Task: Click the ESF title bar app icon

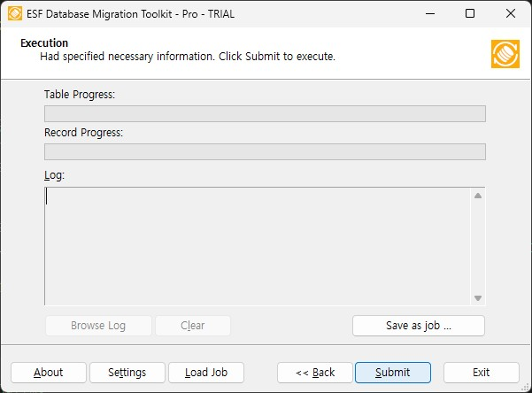Action: [x=15, y=13]
